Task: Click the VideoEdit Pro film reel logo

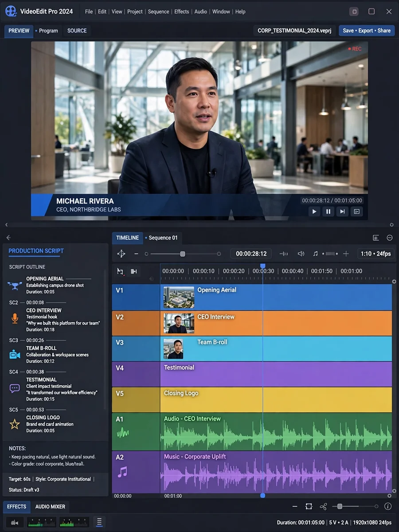Action: coord(11,11)
